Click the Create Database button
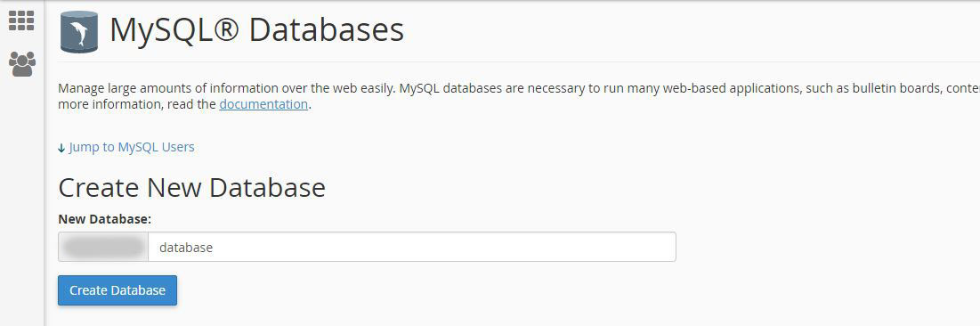The width and height of the screenshot is (980, 326). (117, 290)
